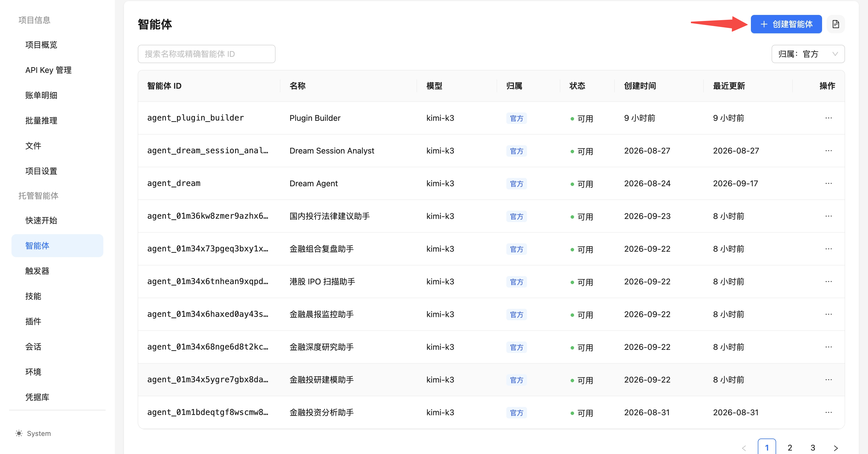Click the 创建智能体 button
The height and width of the screenshot is (454, 868).
coord(786,24)
